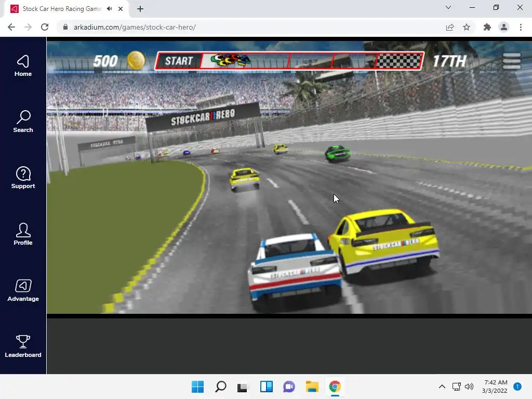Click the green stock car ahead
The width and height of the screenshot is (532, 399).
point(338,154)
